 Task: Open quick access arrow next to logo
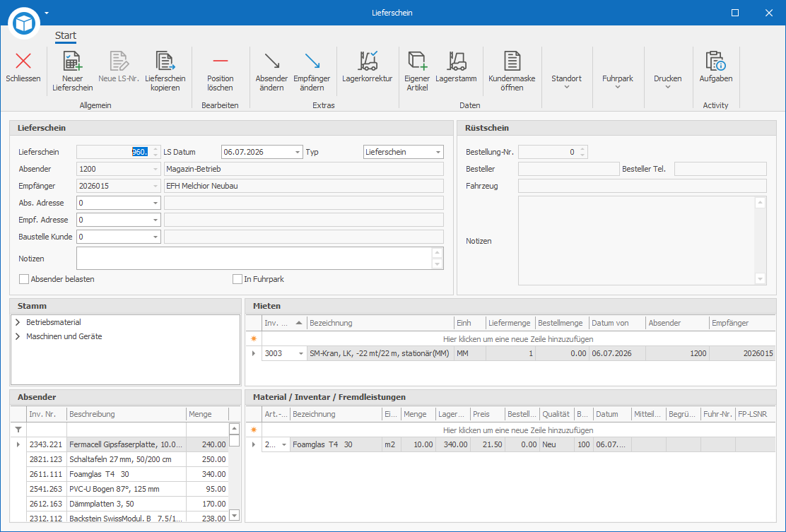[47, 13]
